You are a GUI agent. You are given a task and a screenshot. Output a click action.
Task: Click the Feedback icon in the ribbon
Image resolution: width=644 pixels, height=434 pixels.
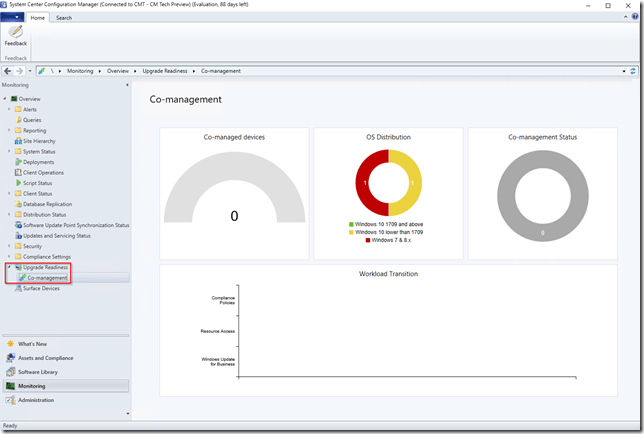16,33
